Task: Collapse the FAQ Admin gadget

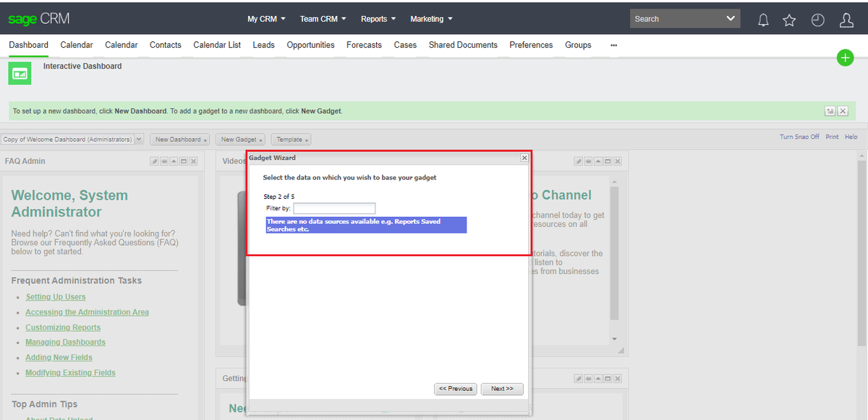Action: pos(174,161)
